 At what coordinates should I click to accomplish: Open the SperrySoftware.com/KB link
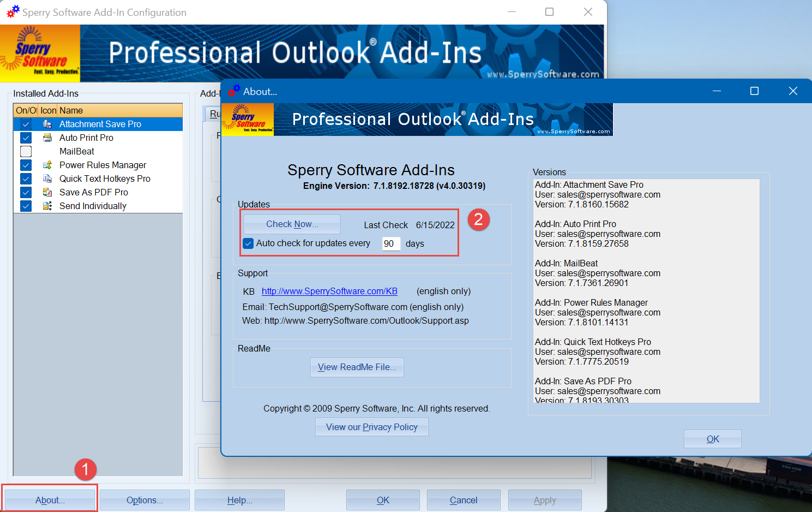329,291
